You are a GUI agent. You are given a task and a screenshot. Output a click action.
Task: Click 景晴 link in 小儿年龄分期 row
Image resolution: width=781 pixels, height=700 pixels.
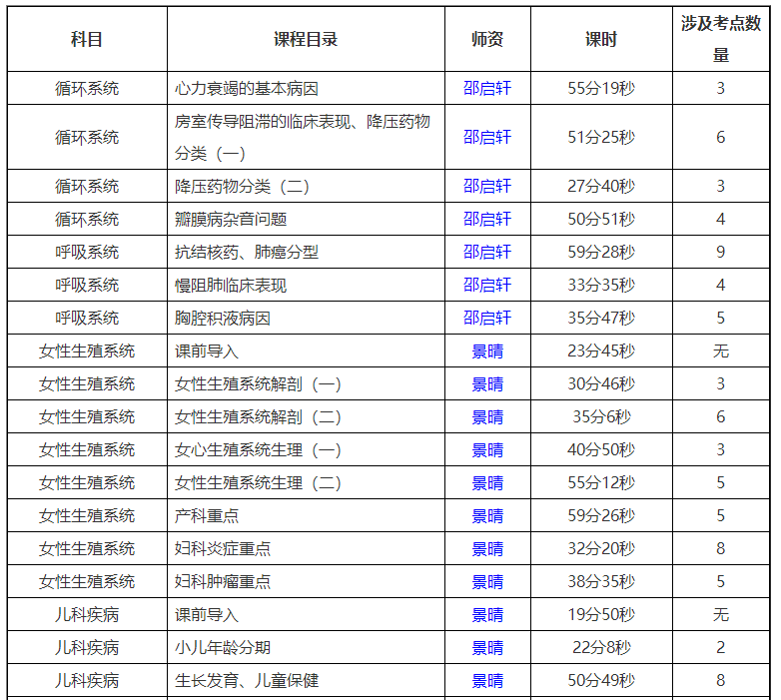pos(487,648)
